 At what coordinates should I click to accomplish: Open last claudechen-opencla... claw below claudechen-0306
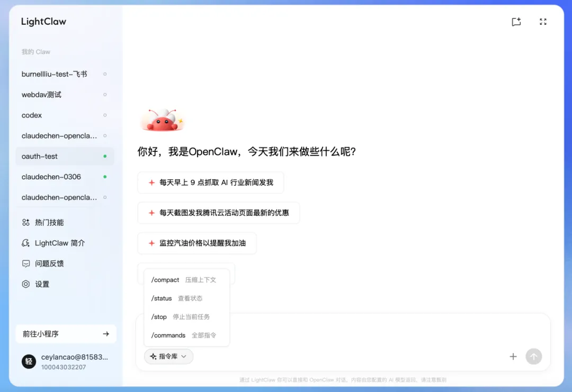(x=65, y=197)
